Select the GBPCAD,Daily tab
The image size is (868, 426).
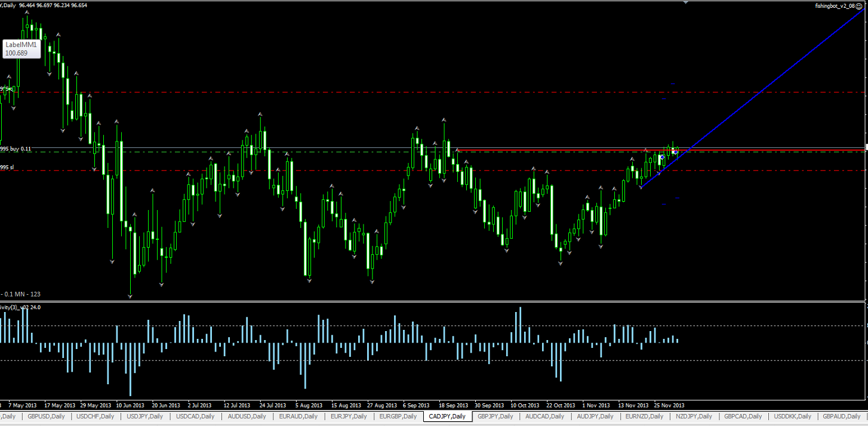click(x=743, y=416)
